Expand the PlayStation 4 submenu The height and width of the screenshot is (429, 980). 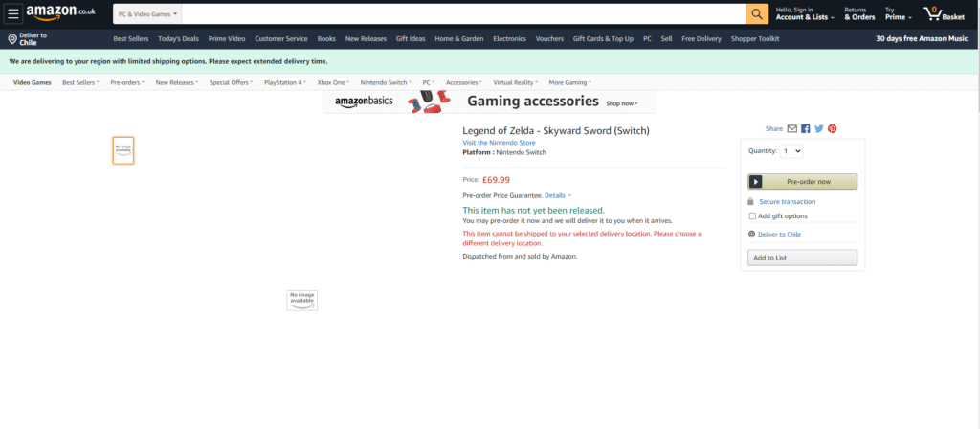click(x=285, y=82)
